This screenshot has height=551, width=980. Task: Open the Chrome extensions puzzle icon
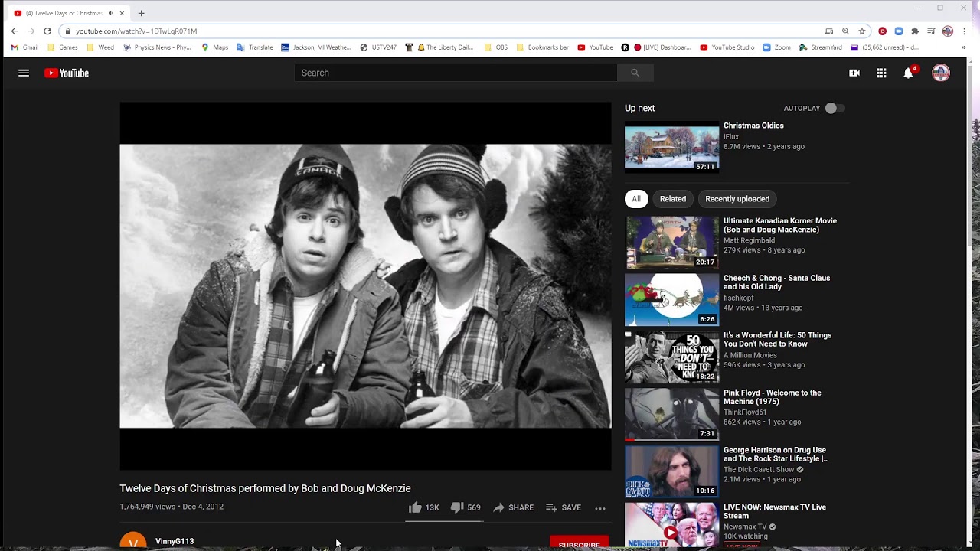pyautogui.click(x=915, y=31)
